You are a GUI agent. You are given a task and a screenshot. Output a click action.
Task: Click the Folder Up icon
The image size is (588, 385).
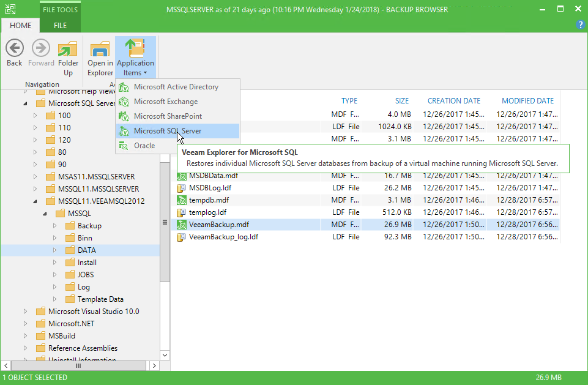68,49
